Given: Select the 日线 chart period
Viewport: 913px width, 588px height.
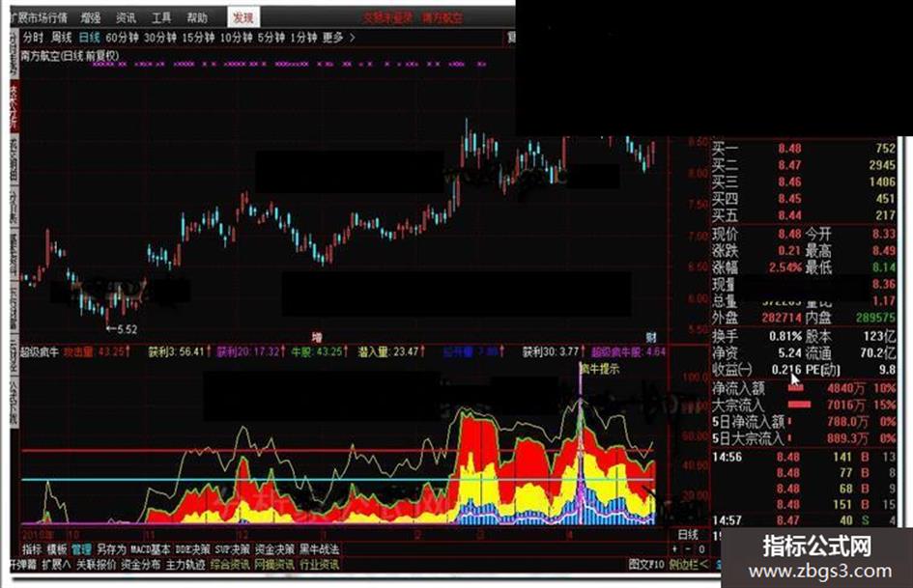Looking at the screenshot, I should [x=89, y=38].
